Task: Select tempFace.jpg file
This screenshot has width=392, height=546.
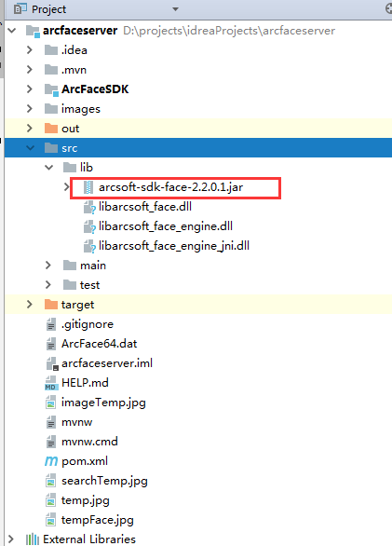Action: pos(98,520)
